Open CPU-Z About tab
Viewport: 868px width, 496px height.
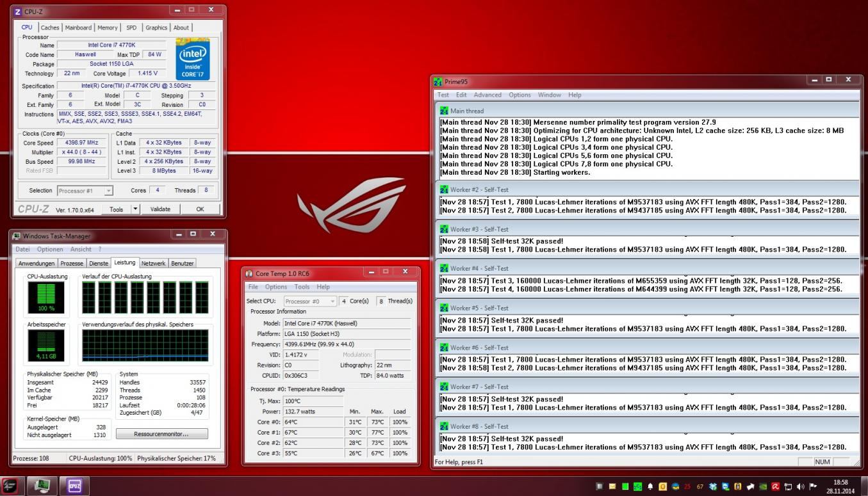coord(181,28)
